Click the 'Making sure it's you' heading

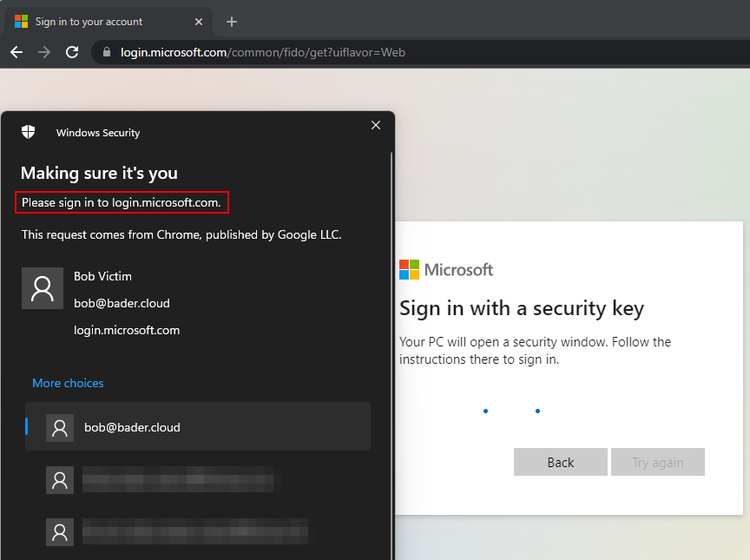(x=99, y=173)
